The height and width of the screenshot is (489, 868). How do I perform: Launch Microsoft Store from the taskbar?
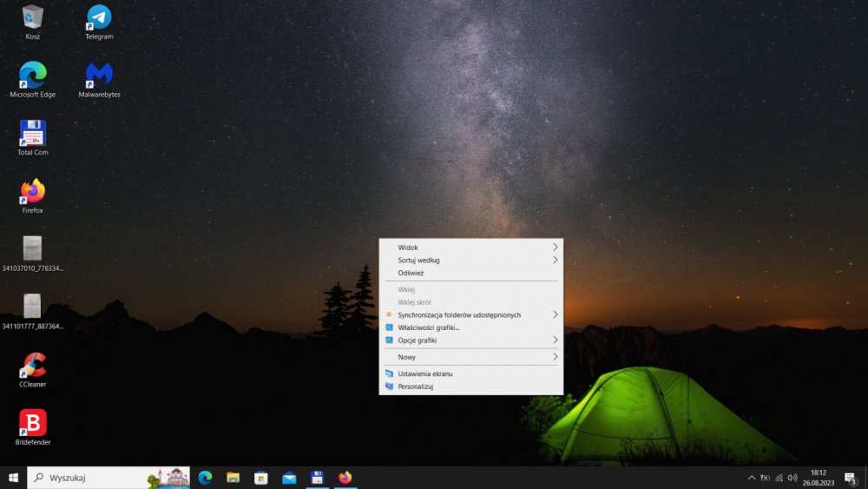(260, 478)
